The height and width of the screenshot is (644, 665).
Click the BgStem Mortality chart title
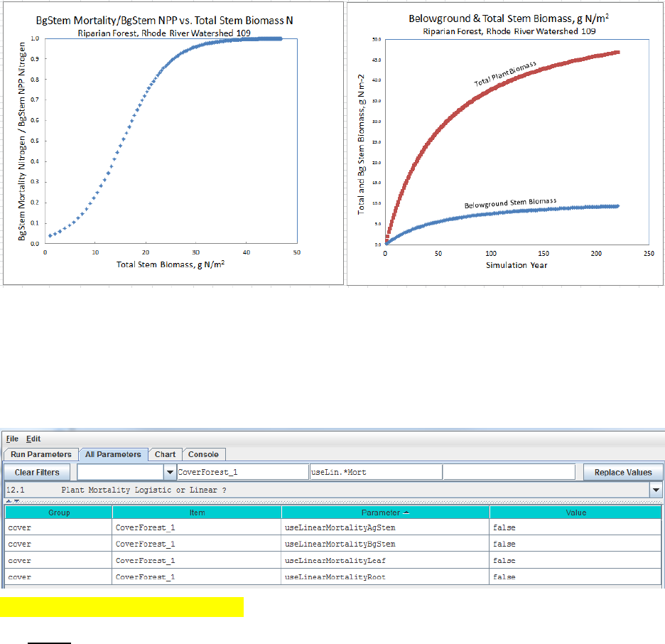click(x=164, y=21)
